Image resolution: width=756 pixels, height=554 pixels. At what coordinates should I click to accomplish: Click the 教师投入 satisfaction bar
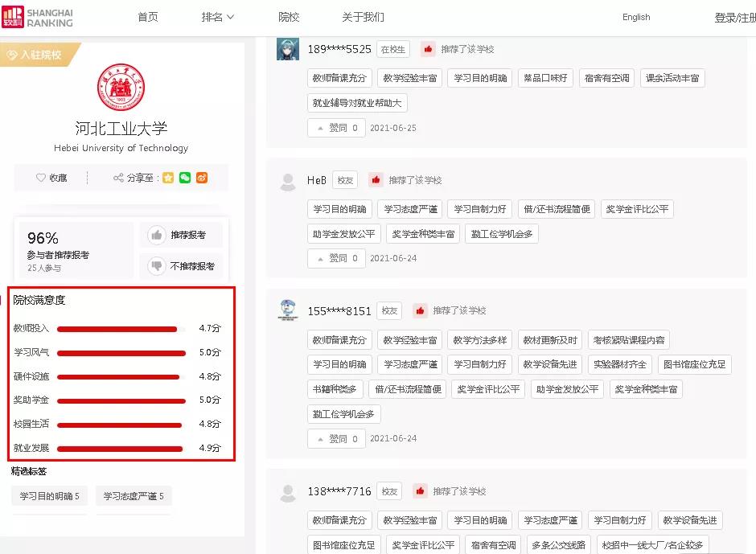pyautogui.click(x=117, y=329)
